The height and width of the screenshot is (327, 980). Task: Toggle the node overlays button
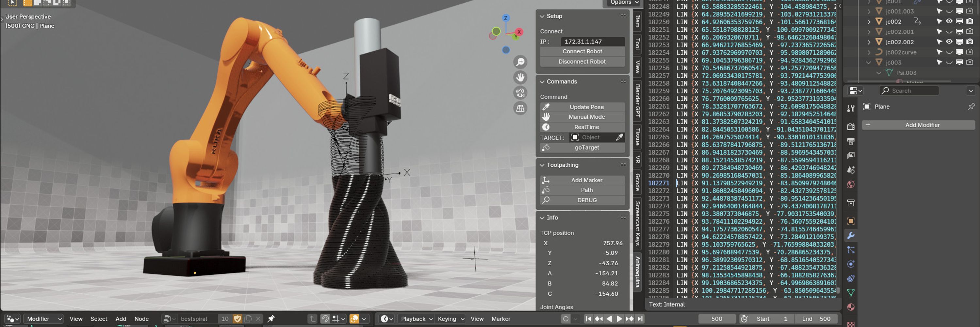point(354,318)
